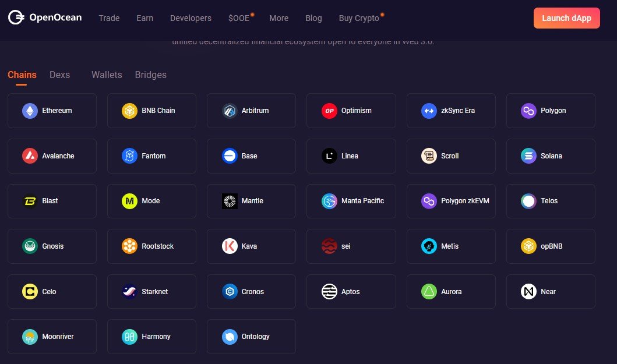The height and width of the screenshot is (364, 617).
Task: Click the Starknet chain icon
Action: click(x=129, y=292)
